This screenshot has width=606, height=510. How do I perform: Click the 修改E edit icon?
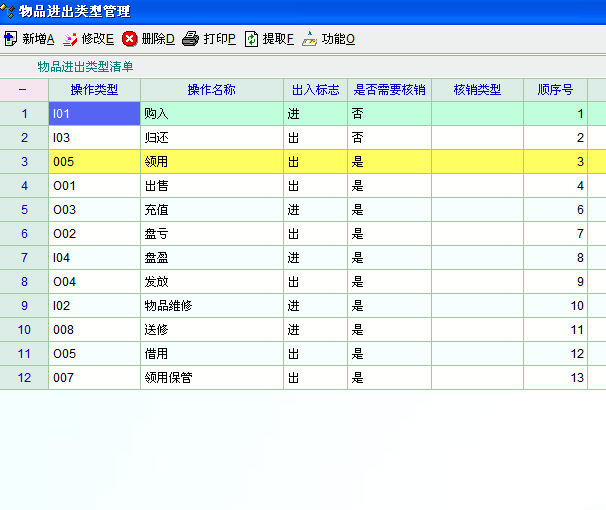click(x=70, y=39)
